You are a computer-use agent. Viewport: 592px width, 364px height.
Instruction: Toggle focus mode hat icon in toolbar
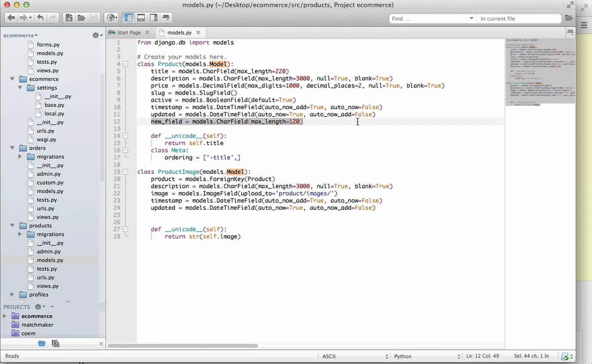(166, 18)
